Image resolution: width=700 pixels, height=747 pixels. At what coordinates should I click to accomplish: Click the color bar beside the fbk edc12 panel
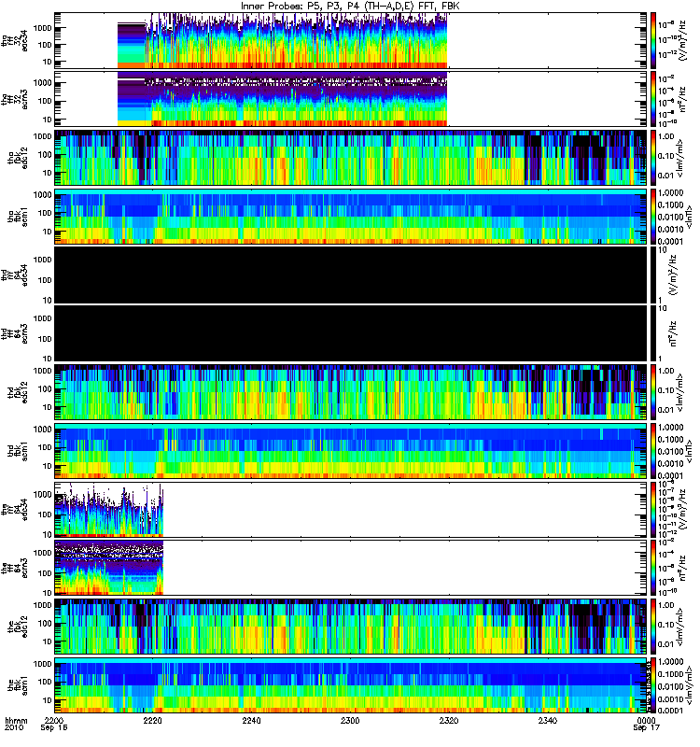653,627
